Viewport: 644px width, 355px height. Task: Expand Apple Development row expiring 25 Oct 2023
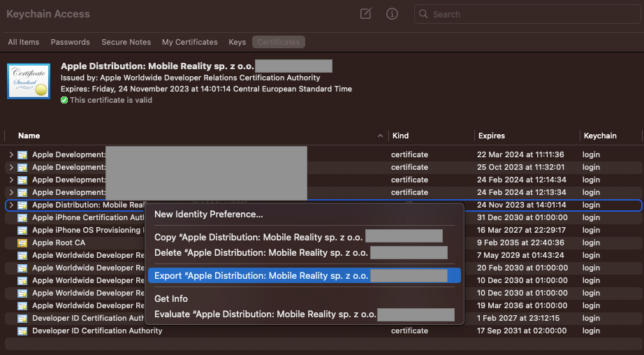click(x=11, y=167)
